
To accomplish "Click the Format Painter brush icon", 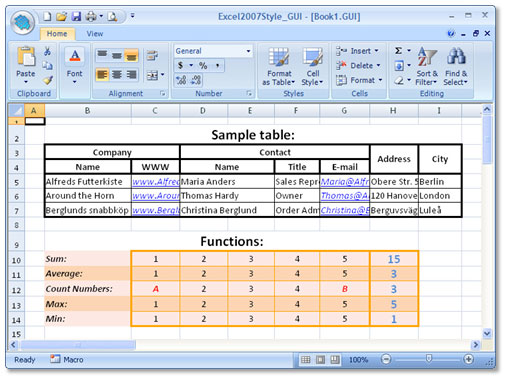I will click(48, 80).
